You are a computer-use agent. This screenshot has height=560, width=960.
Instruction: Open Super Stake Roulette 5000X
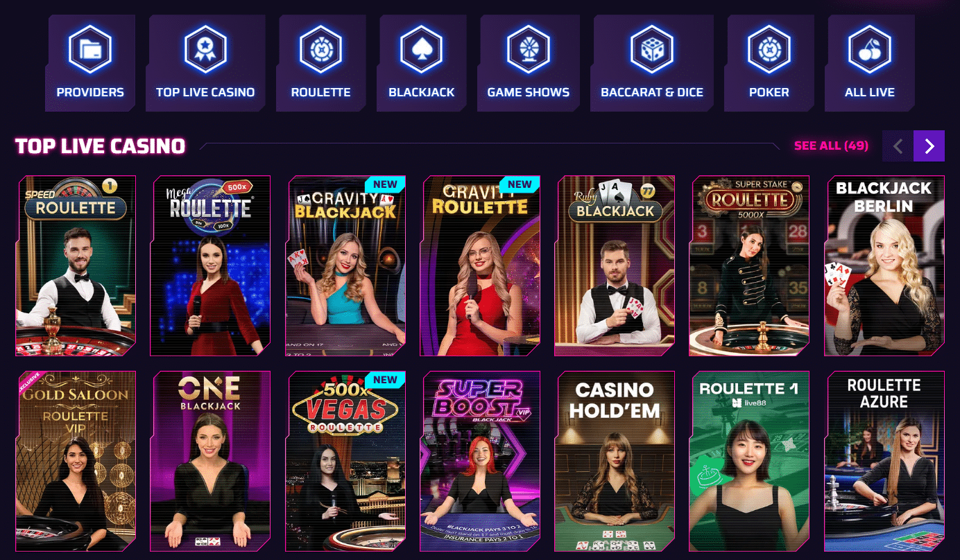click(750, 266)
